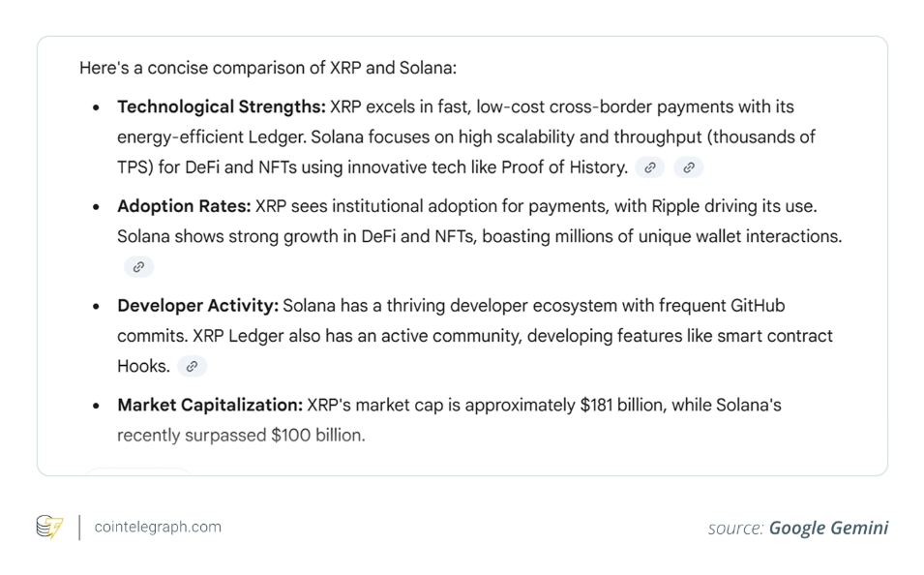Open first source link after Proof of History

[x=650, y=167]
